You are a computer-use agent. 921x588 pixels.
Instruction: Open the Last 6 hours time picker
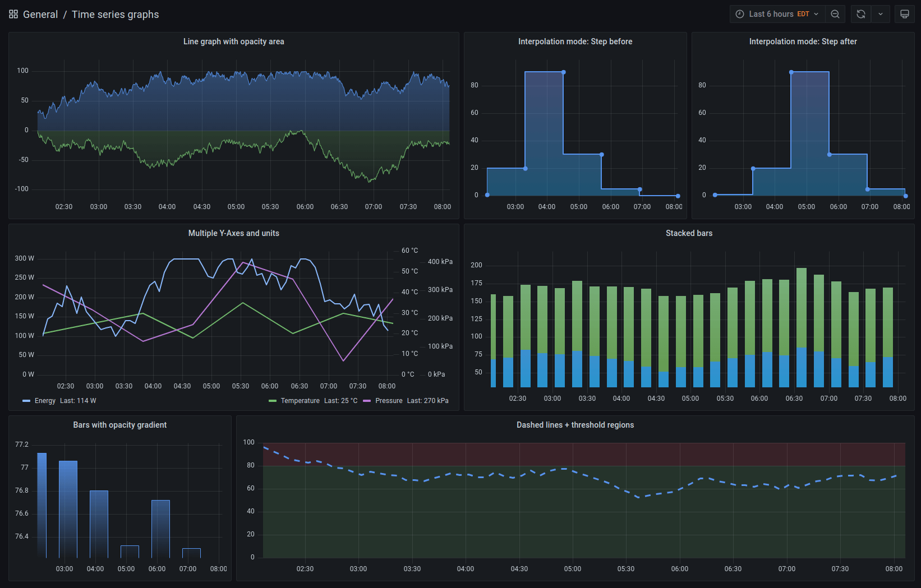pyautogui.click(x=777, y=14)
